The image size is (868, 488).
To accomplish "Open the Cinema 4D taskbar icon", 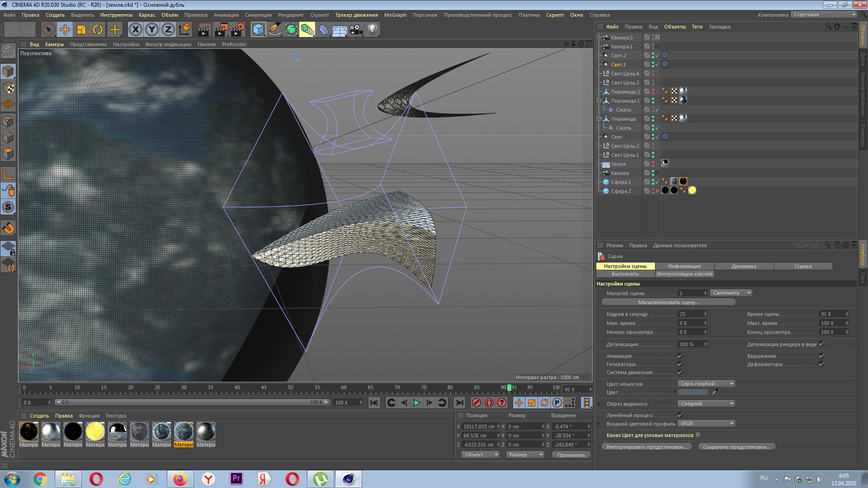I will point(348,479).
